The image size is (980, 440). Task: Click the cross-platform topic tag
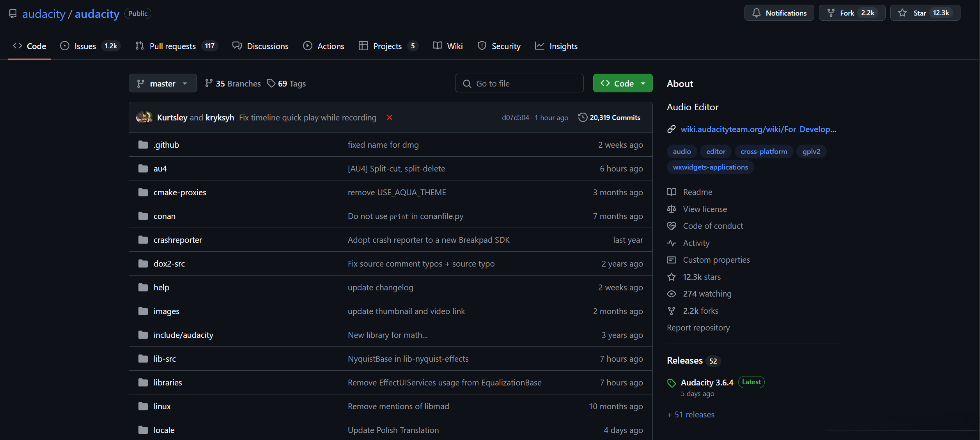pos(763,151)
